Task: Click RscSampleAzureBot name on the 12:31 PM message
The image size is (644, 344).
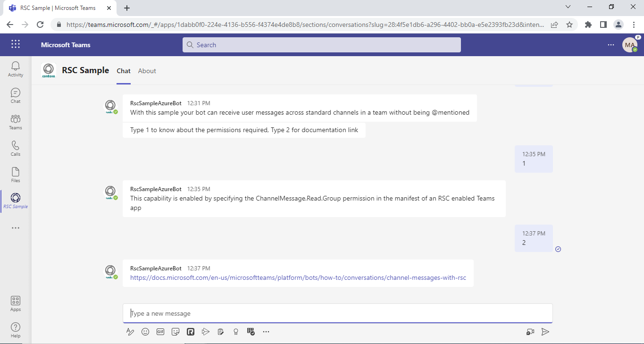Action: (156, 103)
